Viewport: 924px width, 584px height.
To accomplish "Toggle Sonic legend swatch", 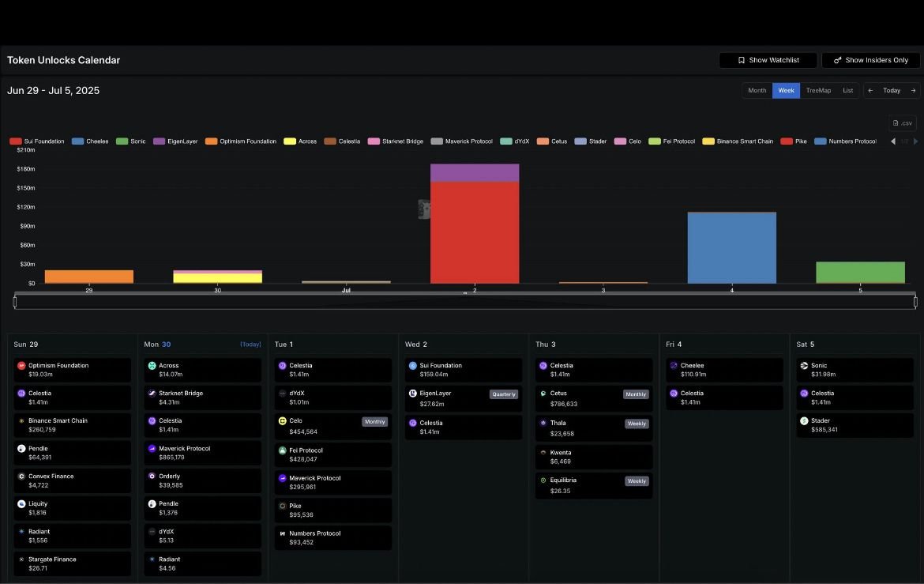I will tap(122, 141).
